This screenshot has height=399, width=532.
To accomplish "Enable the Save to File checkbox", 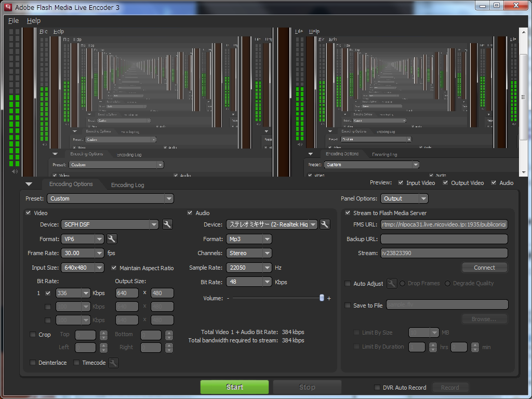I will click(x=348, y=305).
